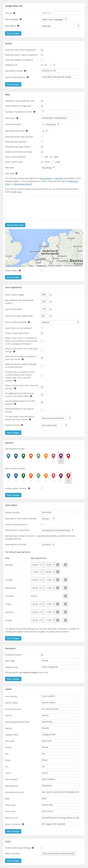Screen dimensions: 88x868
Task: Click the Store Locator height field
Action: [45, 295]
